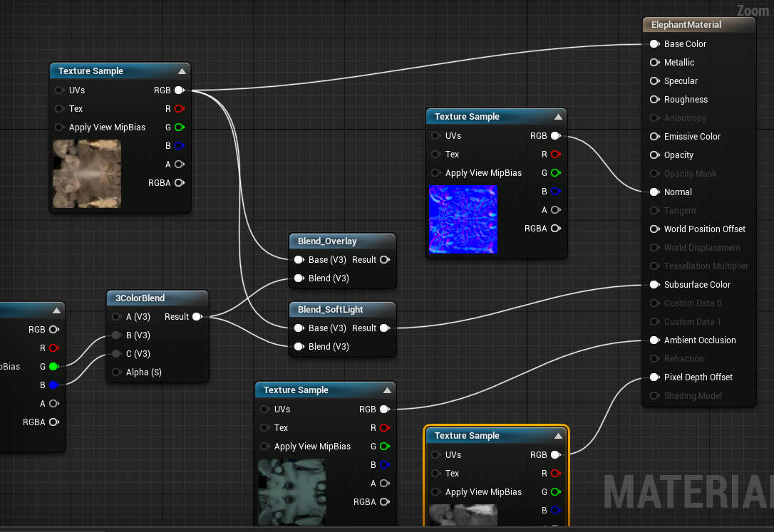The width and height of the screenshot is (774, 532).
Task: Collapse the top-left Texture Sample node
Action: click(182, 71)
